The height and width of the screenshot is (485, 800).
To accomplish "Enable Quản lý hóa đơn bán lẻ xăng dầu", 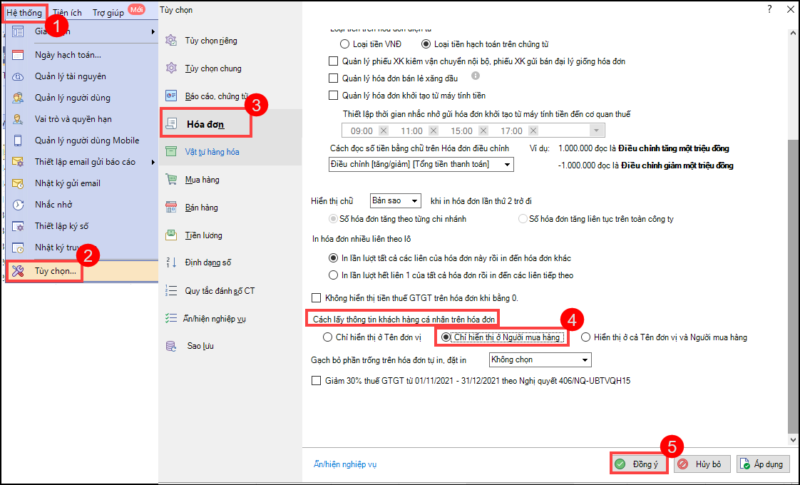I will click(333, 79).
